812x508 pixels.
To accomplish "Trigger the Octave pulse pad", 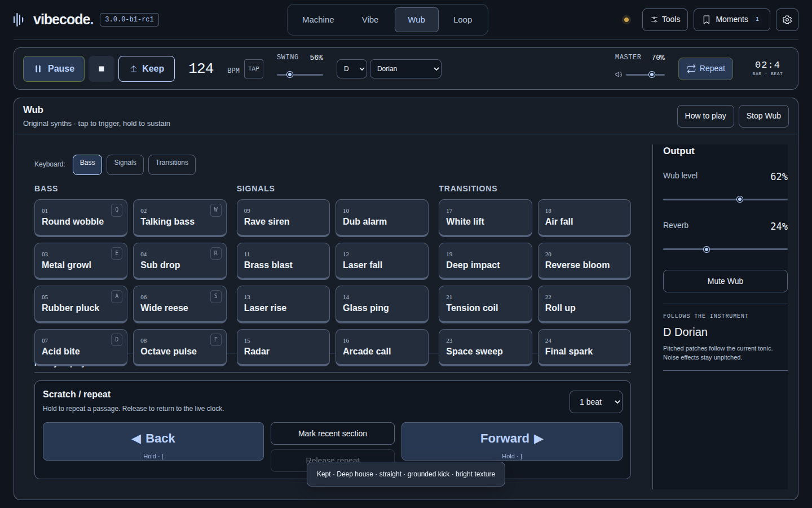I will [180, 348].
